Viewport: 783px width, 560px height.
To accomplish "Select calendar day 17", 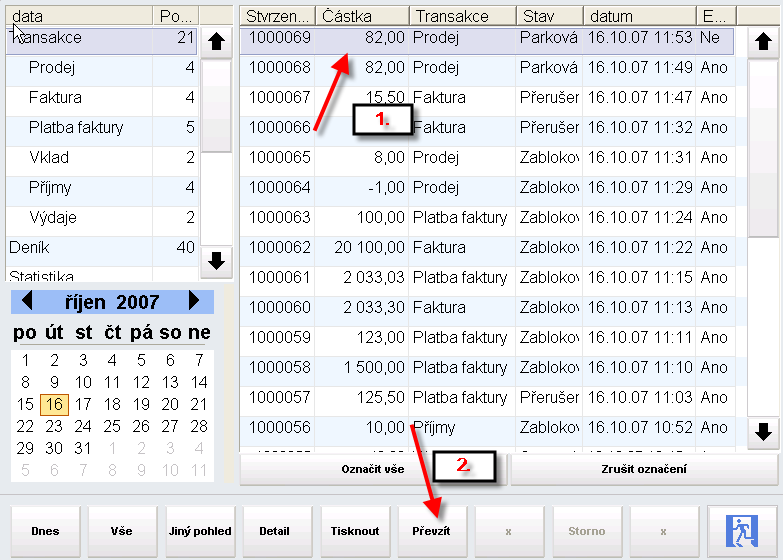I will 83,404.
